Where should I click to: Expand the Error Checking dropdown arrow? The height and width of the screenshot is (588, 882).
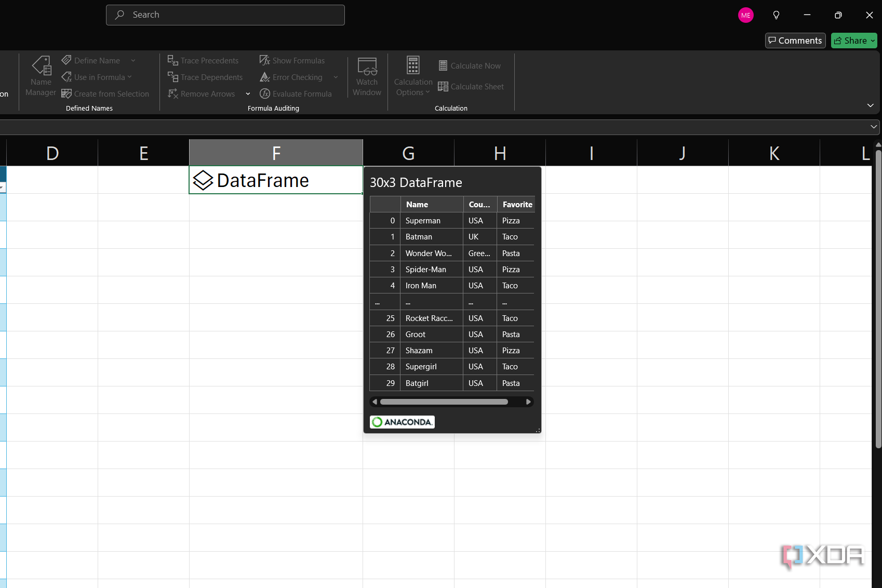coord(336,77)
